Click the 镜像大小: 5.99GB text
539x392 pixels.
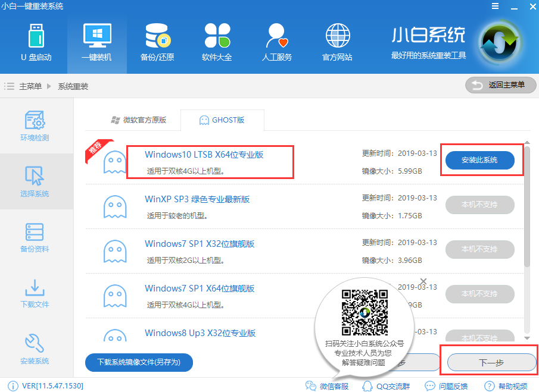click(x=392, y=171)
